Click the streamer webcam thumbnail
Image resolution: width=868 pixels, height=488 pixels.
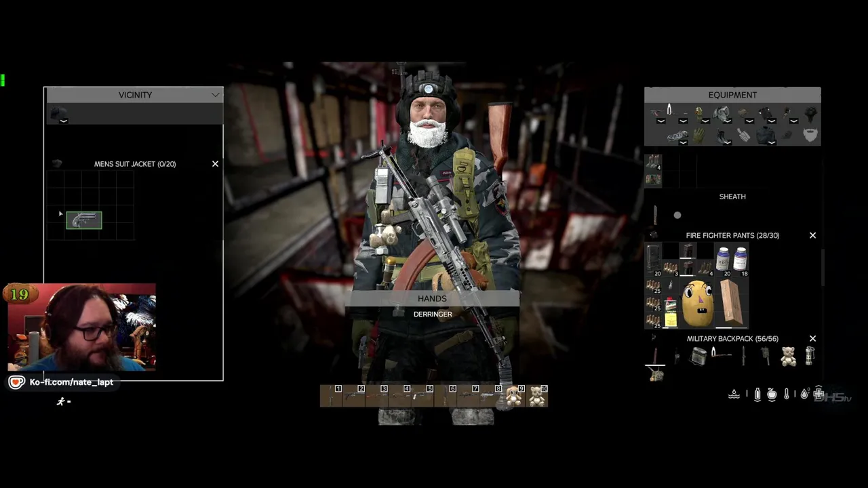[82, 327]
